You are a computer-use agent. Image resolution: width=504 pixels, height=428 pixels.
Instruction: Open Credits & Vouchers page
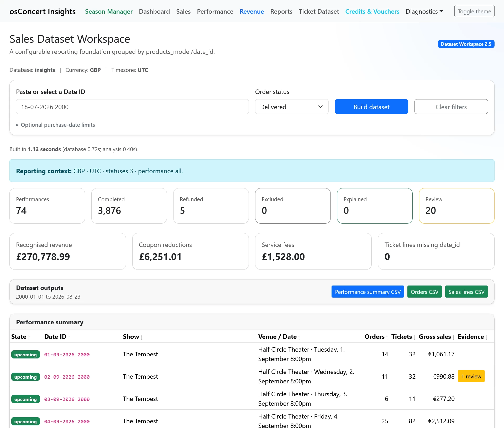372,12
